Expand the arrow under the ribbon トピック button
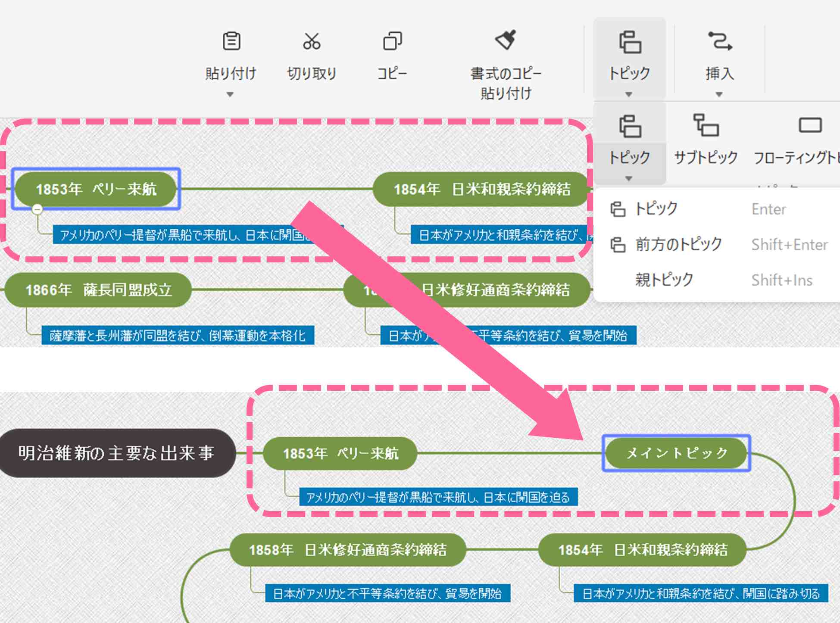Image resolution: width=840 pixels, height=623 pixels. point(629,94)
